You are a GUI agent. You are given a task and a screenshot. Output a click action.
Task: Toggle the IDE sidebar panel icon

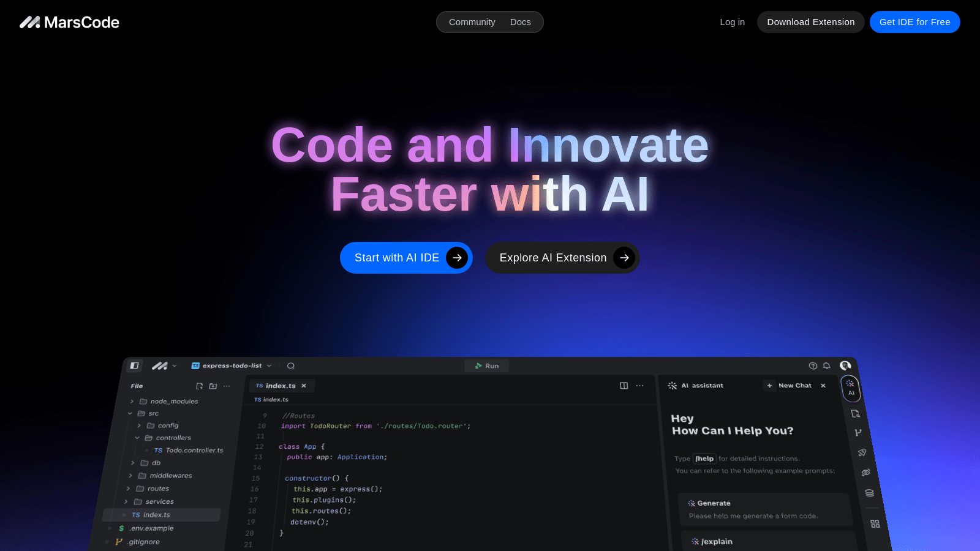[x=134, y=365]
